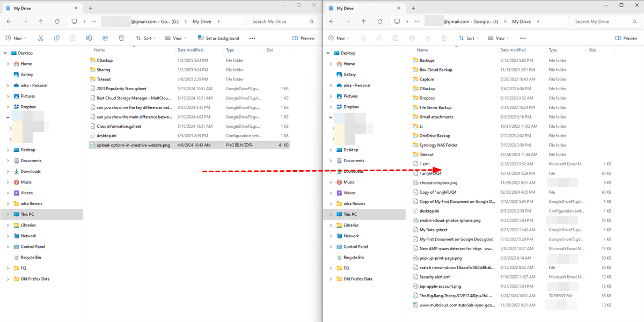
Task: Go back in left window navigation
Action: coord(9,21)
